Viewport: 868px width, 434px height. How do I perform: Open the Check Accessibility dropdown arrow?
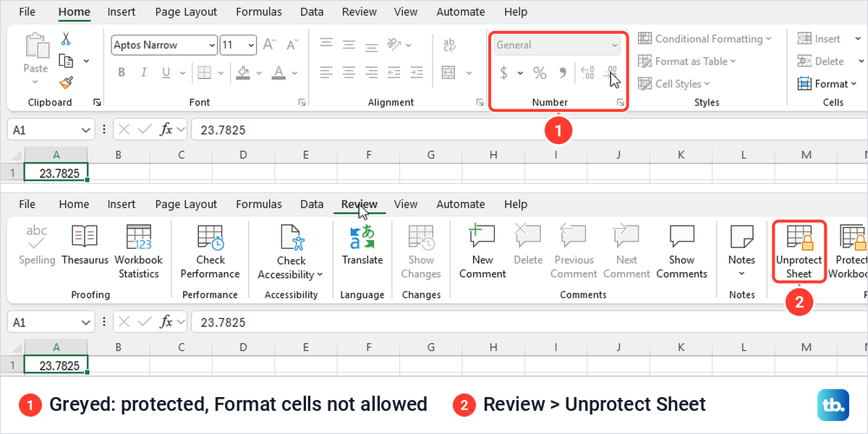(x=319, y=274)
